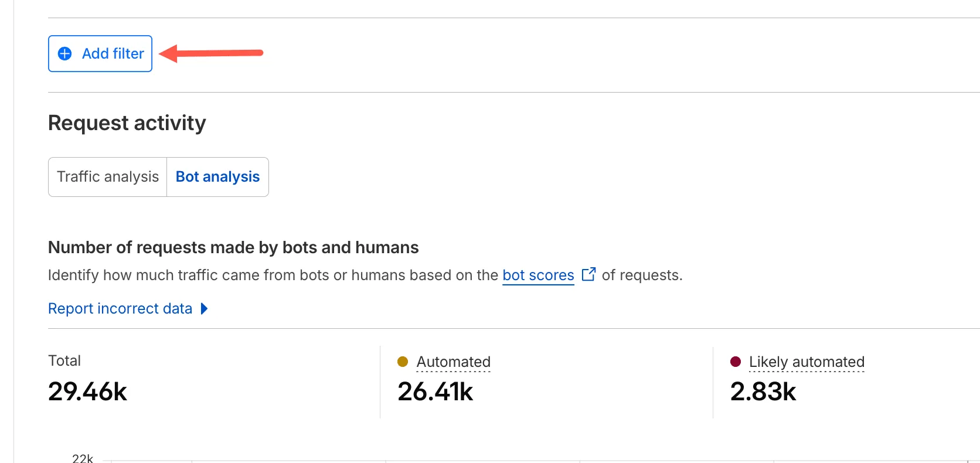Screen dimensions: 980x463
Task: Expand the Report incorrect data triangle arrow
Action: [x=204, y=309]
